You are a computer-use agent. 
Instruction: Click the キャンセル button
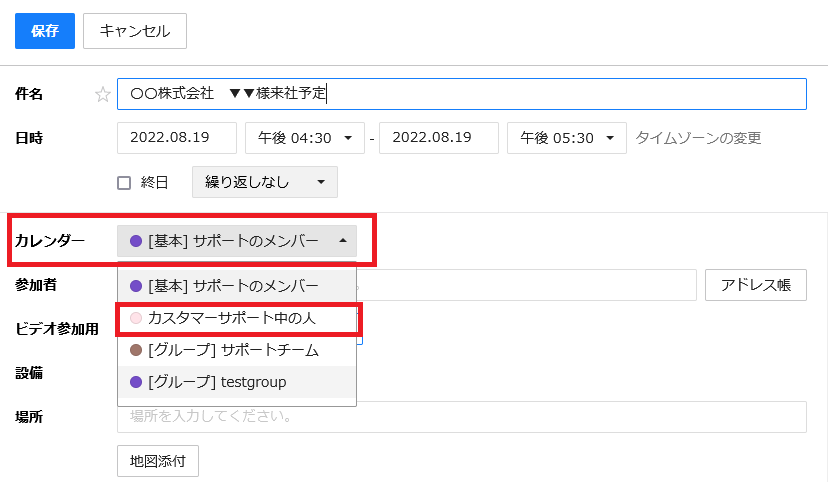pos(135,30)
